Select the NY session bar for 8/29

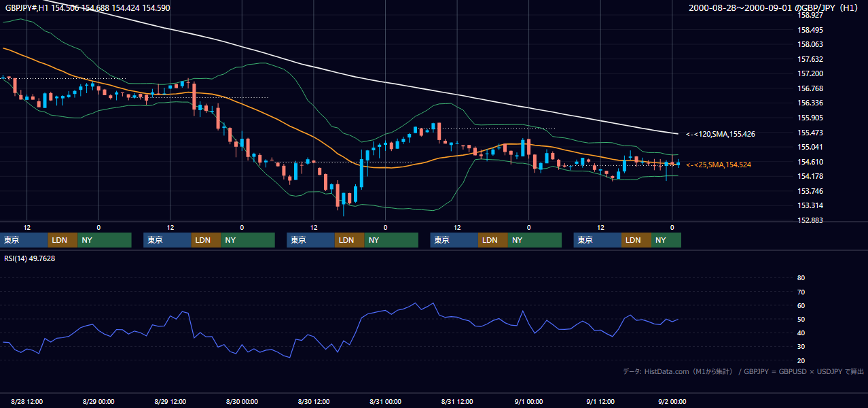248,240
